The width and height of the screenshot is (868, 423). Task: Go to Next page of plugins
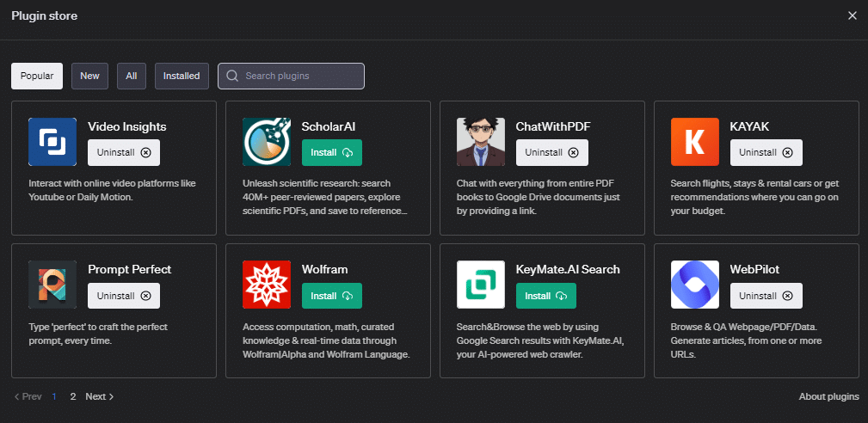click(x=100, y=396)
